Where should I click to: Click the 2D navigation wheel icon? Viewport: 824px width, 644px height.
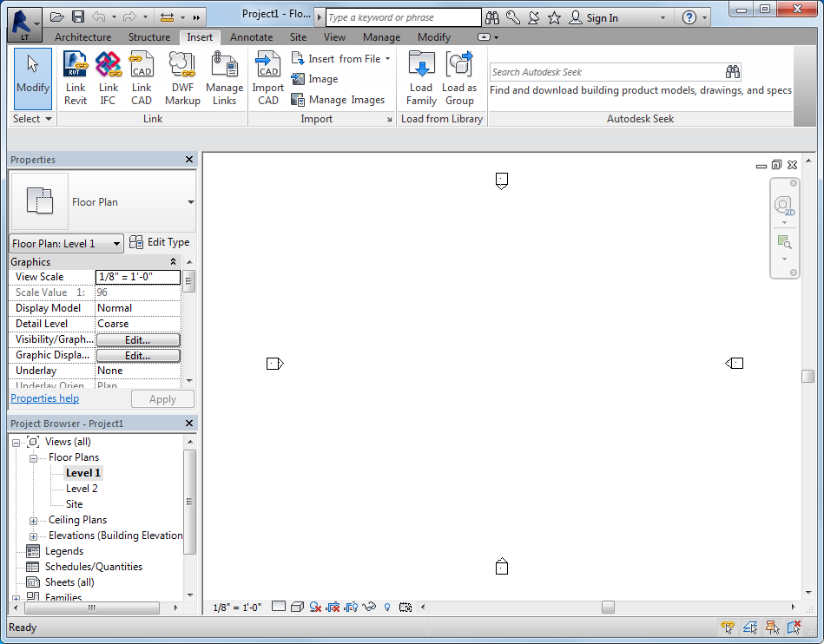pos(783,205)
